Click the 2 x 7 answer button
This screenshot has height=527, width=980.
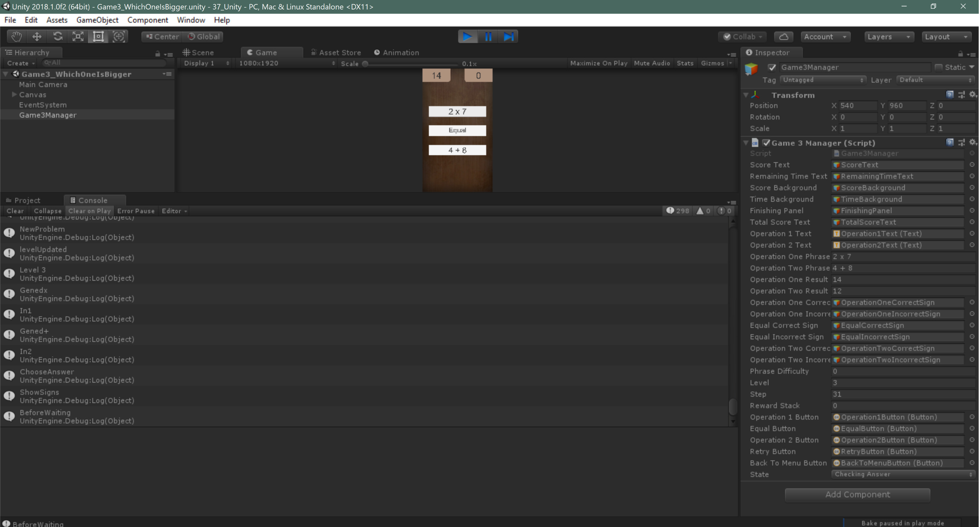coord(457,111)
